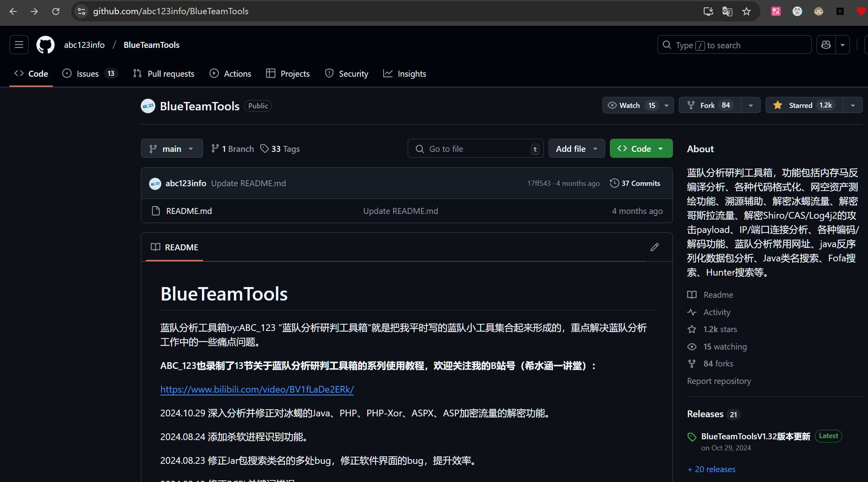
Task: Expand the Add file dropdown
Action: tap(576, 149)
